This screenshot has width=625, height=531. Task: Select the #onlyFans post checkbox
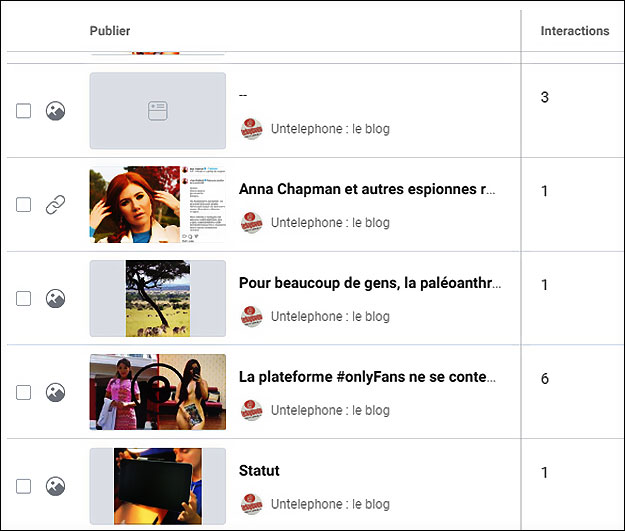click(24, 392)
